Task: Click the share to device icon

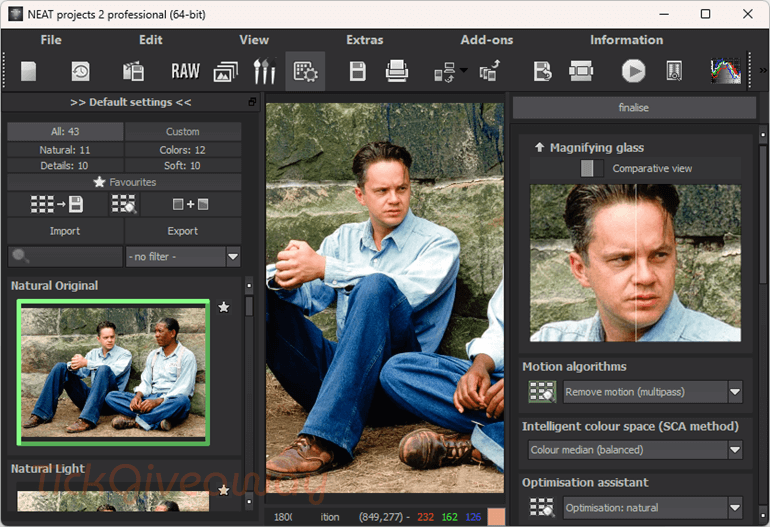Action: 489,71
